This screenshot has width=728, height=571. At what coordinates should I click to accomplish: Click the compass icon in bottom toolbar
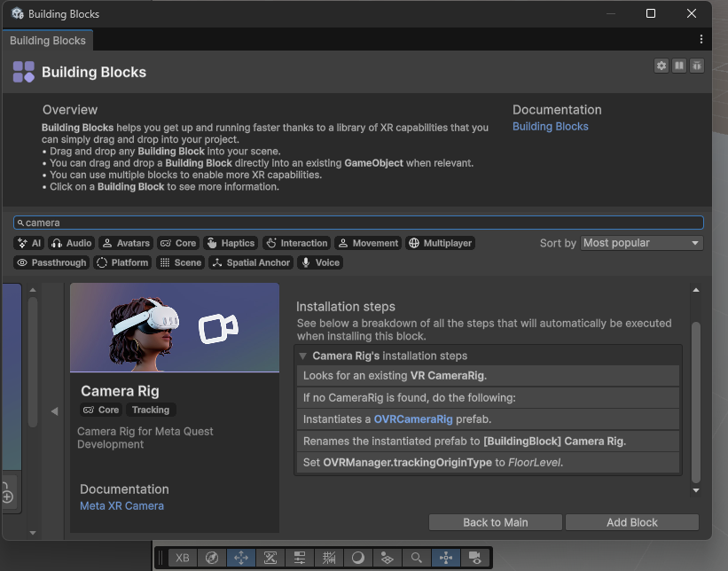(x=211, y=558)
